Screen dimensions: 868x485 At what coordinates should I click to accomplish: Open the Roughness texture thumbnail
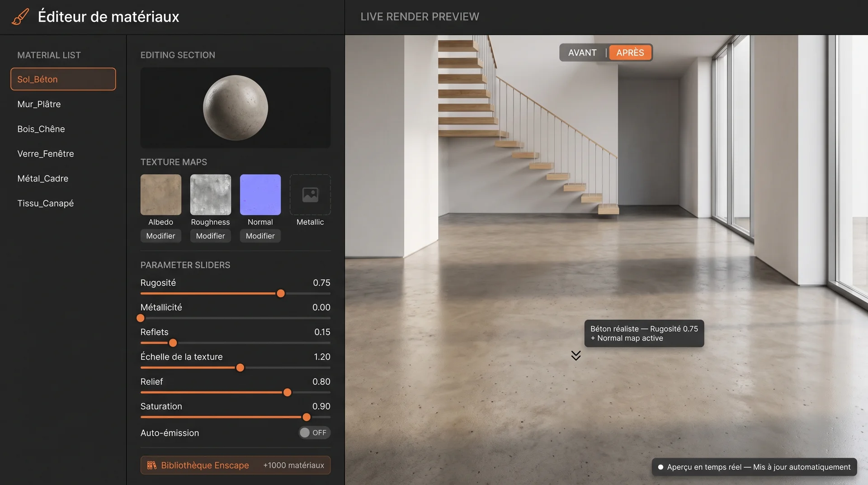pyautogui.click(x=211, y=195)
